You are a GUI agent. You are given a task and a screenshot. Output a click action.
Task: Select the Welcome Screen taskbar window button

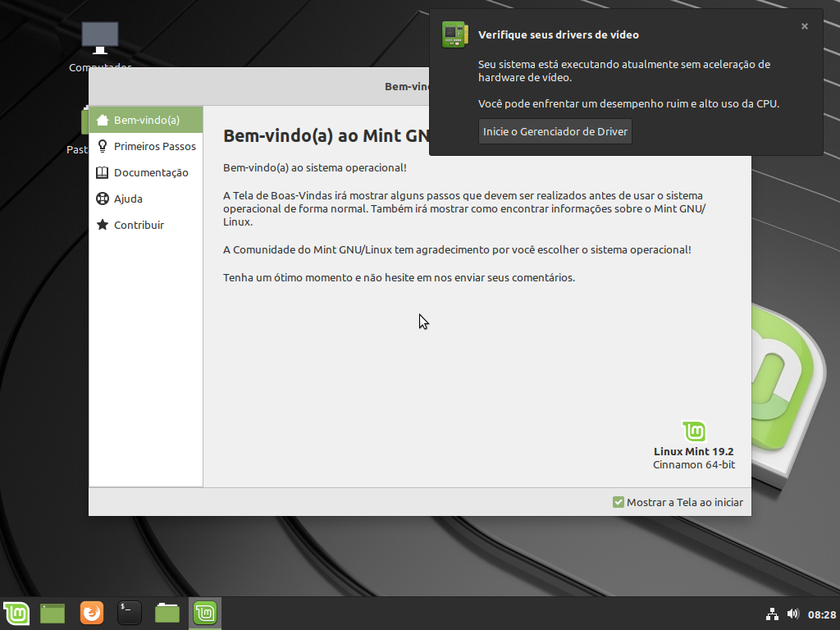pyautogui.click(x=205, y=613)
